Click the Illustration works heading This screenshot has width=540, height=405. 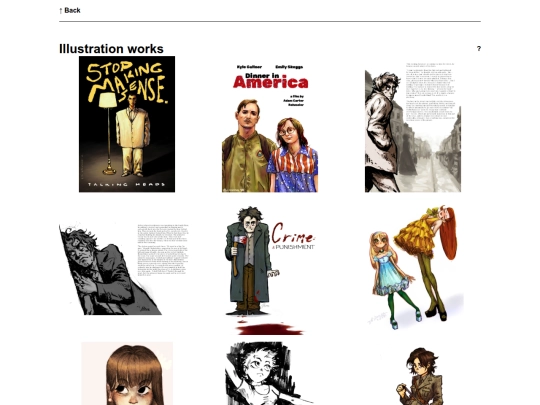coord(111,49)
